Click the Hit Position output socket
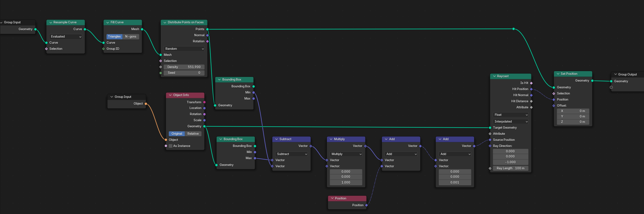644x214 pixels. pos(531,89)
